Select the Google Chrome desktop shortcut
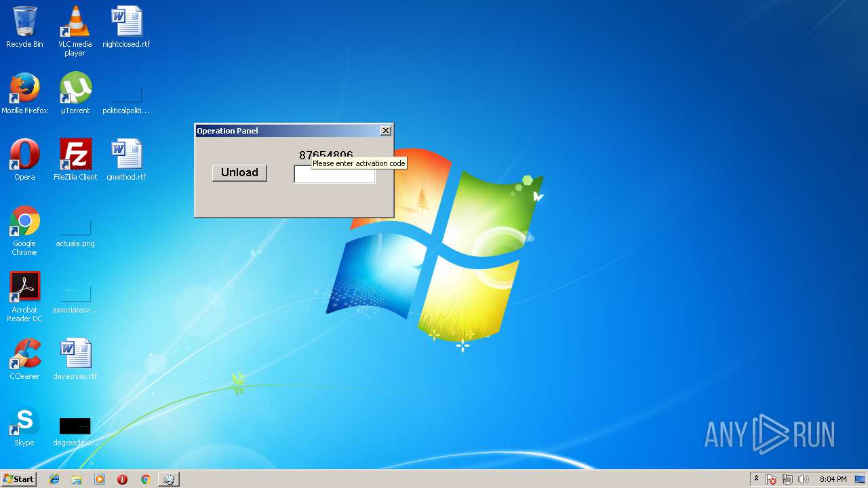The width and height of the screenshot is (868, 488). pyautogui.click(x=24, y=230)
